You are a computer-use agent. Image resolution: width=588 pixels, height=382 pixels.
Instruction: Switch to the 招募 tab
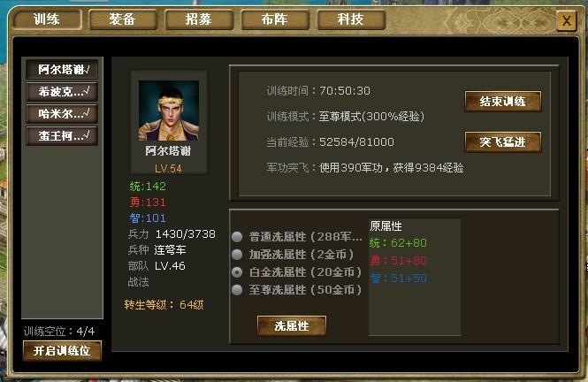(199, 19)
